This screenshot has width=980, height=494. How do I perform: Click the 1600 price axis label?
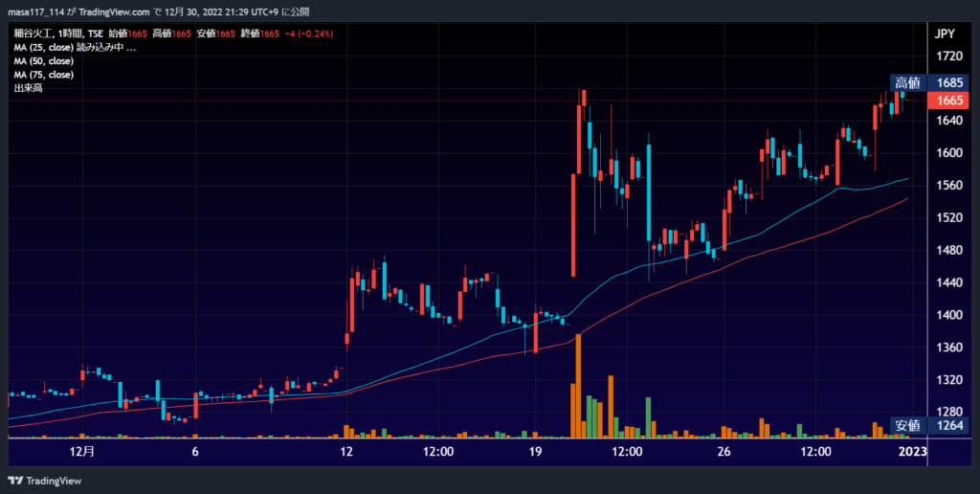click(x=949, y=153)
